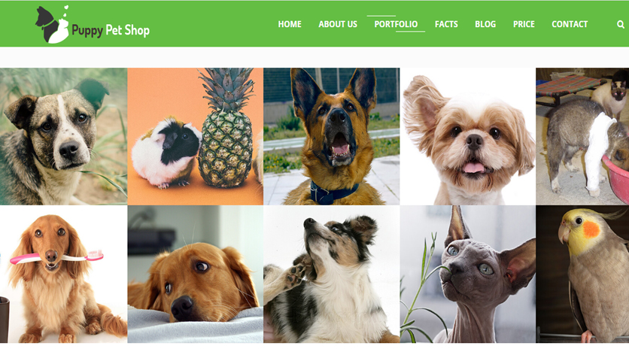629x364 pixels.
Task: Click the search magnifier icon
Action: click(x=620, y=25)
